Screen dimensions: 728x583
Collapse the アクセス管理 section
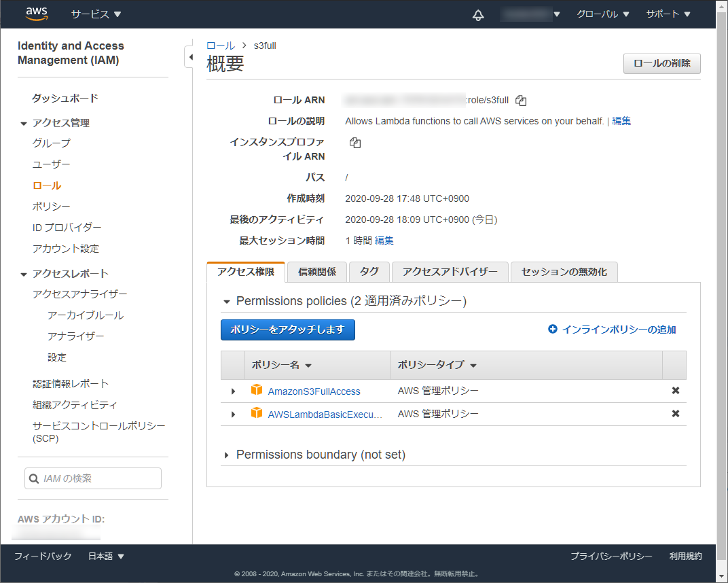24,124
